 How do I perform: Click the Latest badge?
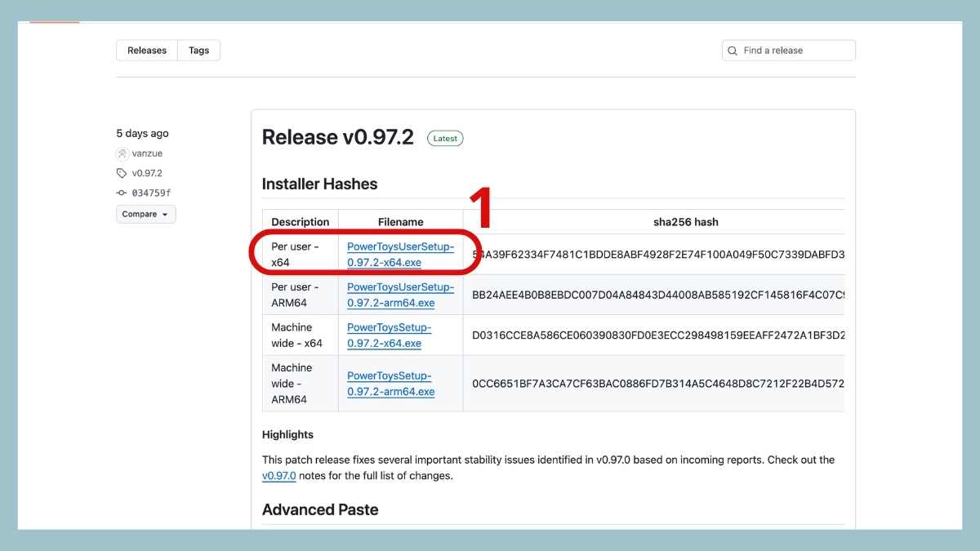445,139
